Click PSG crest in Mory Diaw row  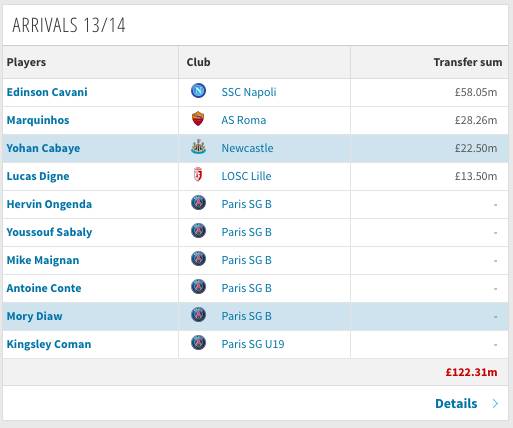pos(198,315)
